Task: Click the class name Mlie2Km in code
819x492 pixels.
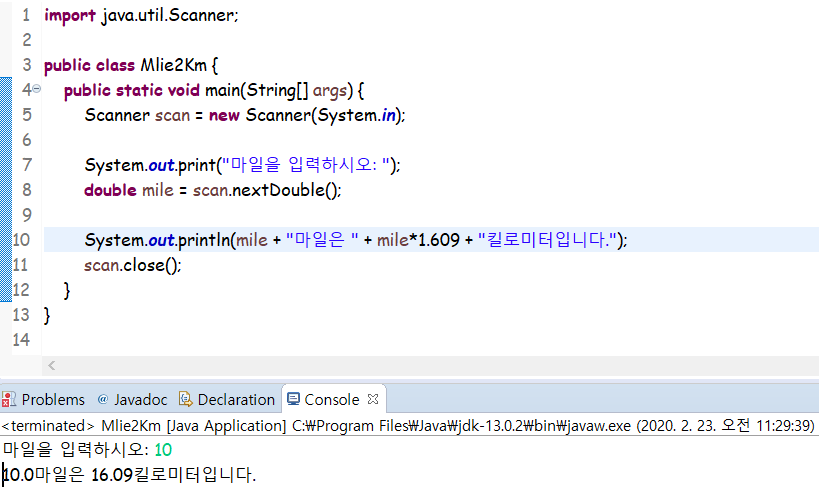Action: pos(174,65)
